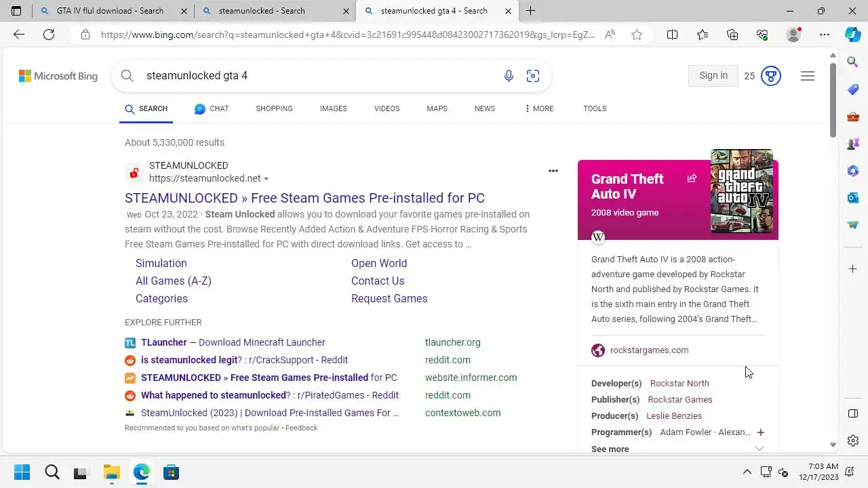The height and width of the screenshot is (488, 868).
Task: Click the browser Back arrow
Action: pyautogui.click(x=18, y=35)
